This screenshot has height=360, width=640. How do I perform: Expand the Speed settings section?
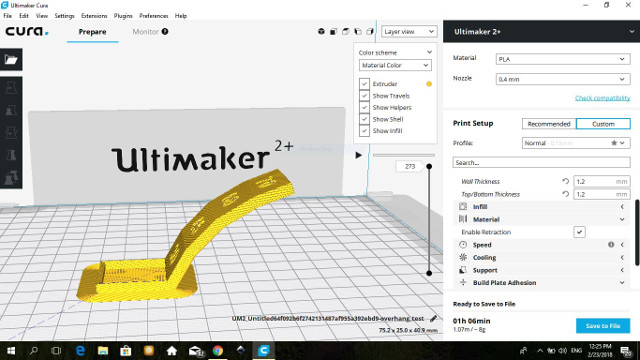[x=541, y=244]
